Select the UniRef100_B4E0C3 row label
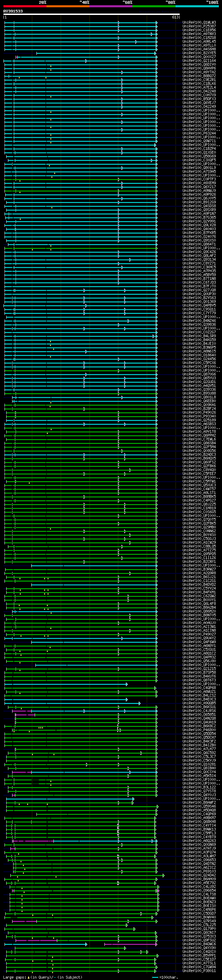Viewport: 222px width, 980px height. (x=199, y=699)
